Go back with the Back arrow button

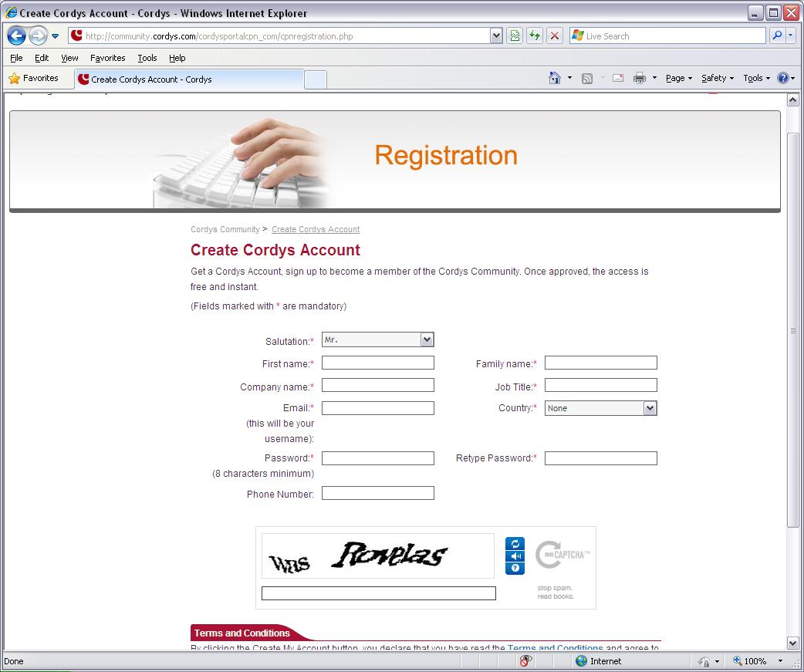[16, 36]
